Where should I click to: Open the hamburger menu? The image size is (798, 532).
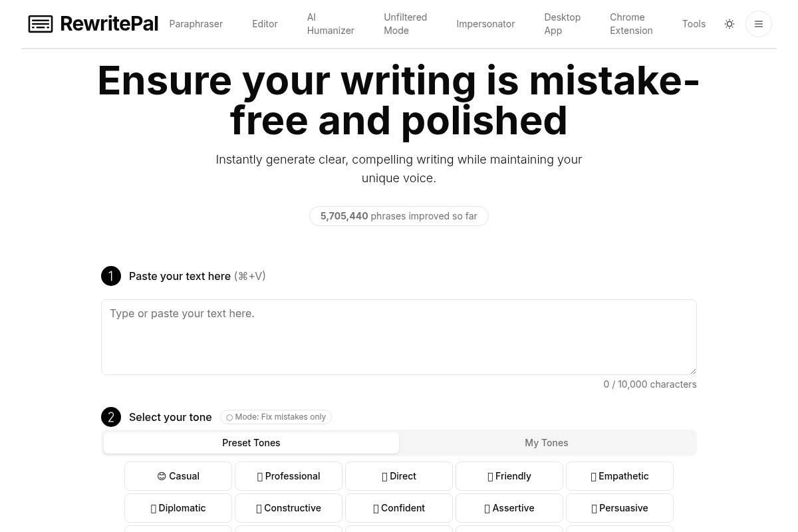click(x=759, y=24)
